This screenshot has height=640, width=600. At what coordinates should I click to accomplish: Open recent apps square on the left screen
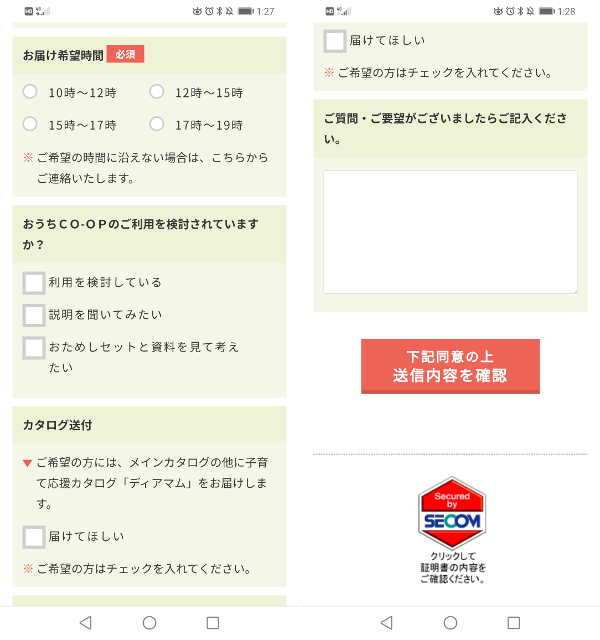(213, 623)
